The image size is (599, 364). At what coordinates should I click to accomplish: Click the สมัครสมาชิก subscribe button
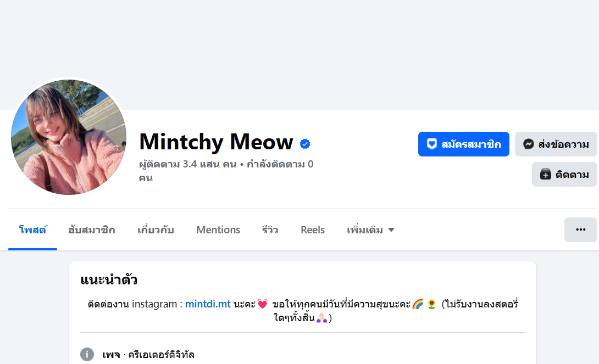click(x=463, y=144)
